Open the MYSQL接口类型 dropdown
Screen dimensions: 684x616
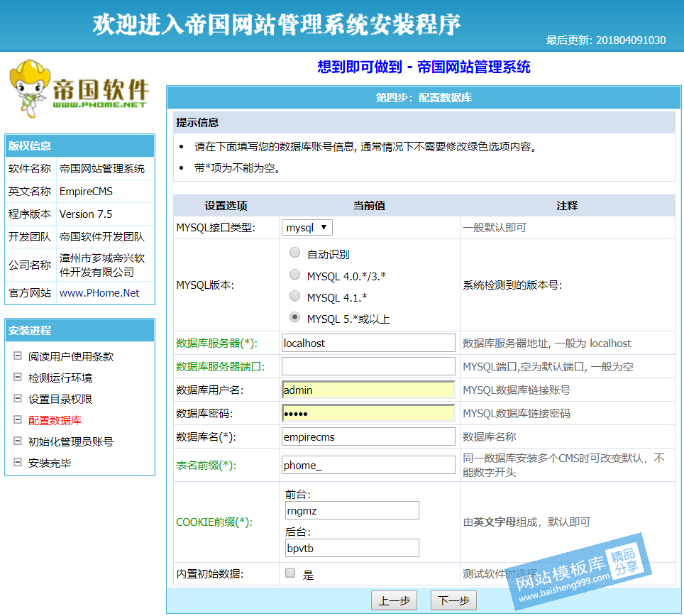coord(307,228)
